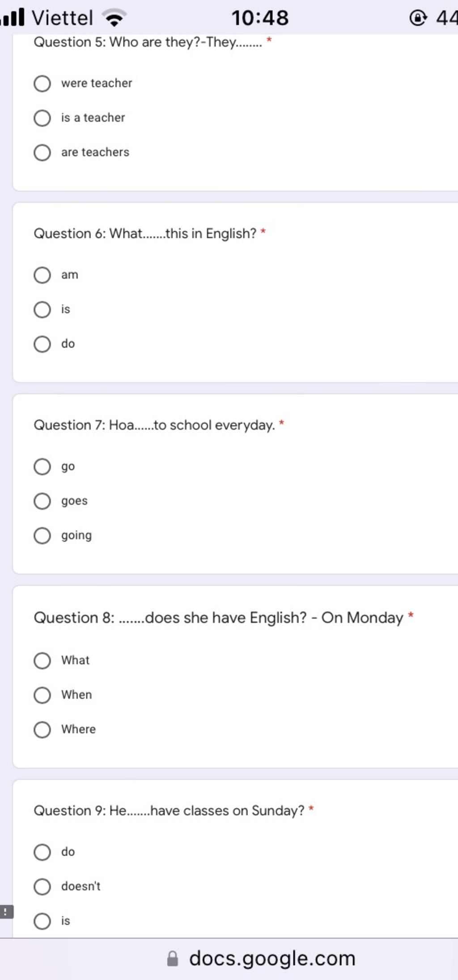Choose 'doesn't' for Question 9
The height and width of the screenshot is (980, 458).
pos(42,887)
